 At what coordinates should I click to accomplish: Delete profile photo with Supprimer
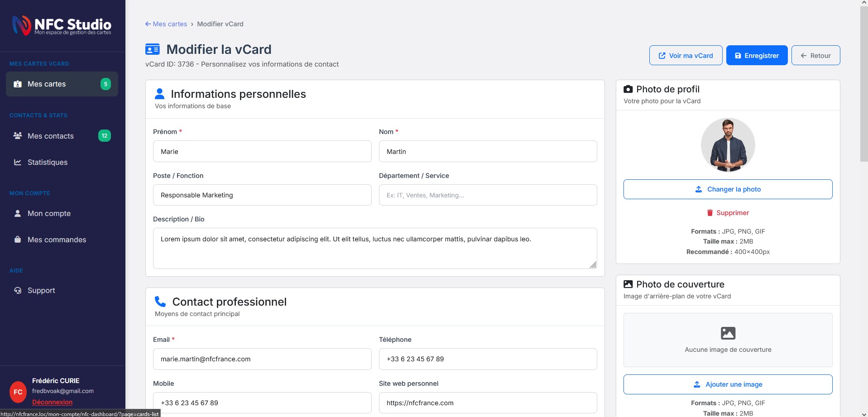[728, 213]
